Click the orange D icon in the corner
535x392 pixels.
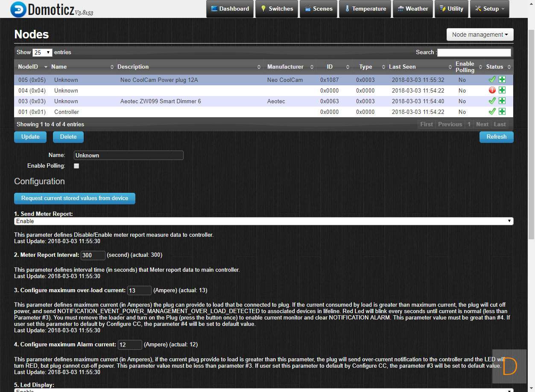point(509,367)
